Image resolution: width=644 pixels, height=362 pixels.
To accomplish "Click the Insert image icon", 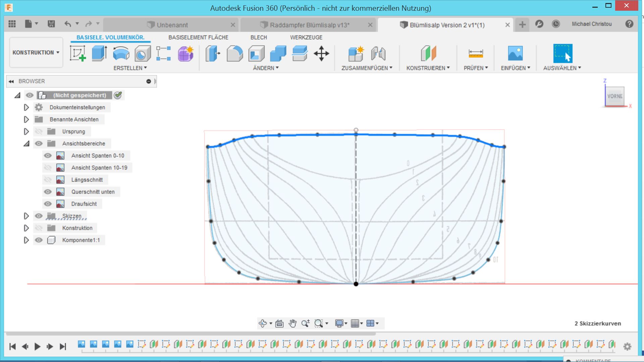I will [x=515, y=53].
